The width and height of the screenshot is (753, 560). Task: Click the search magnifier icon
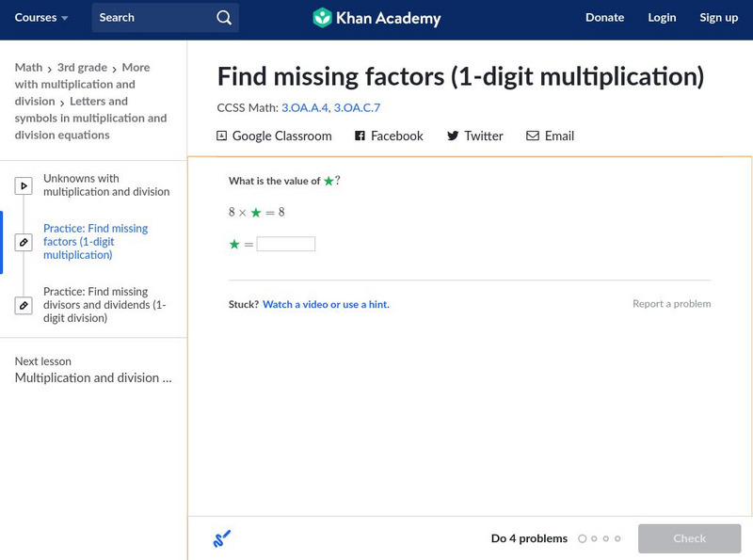223,18
